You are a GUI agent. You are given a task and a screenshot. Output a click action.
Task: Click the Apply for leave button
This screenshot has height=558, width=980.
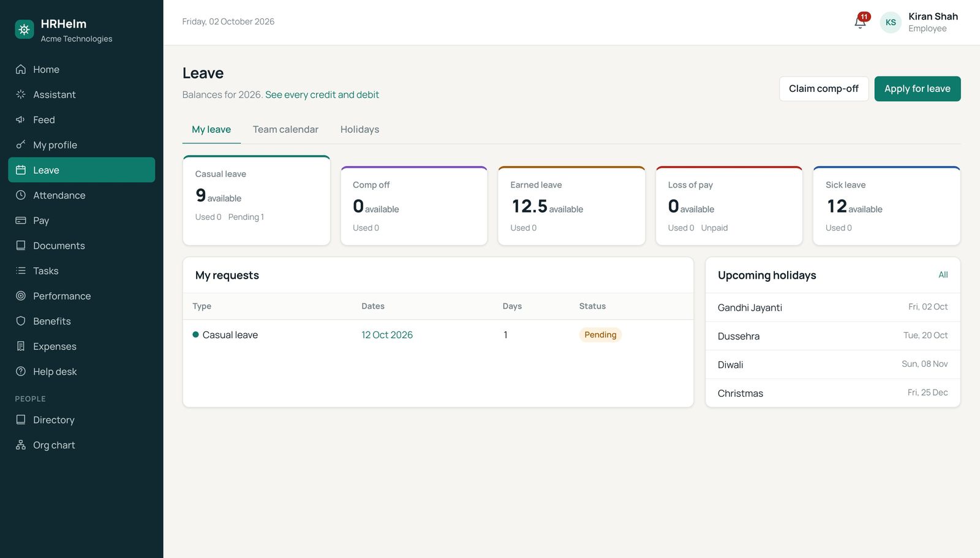[917, 89]
